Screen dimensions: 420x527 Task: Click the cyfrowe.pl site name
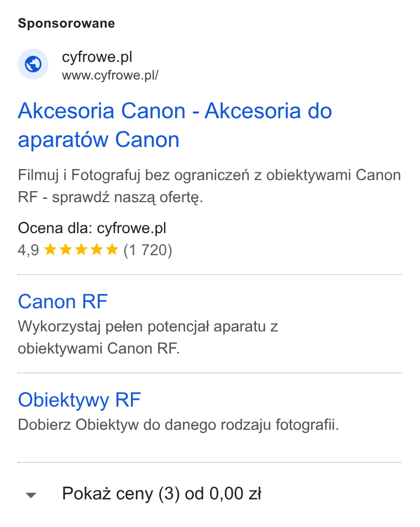[97, 57]
